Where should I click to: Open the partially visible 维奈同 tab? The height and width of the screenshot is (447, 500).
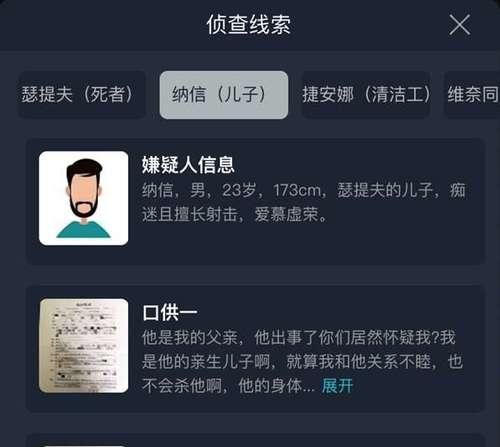[x=472, y=95]
